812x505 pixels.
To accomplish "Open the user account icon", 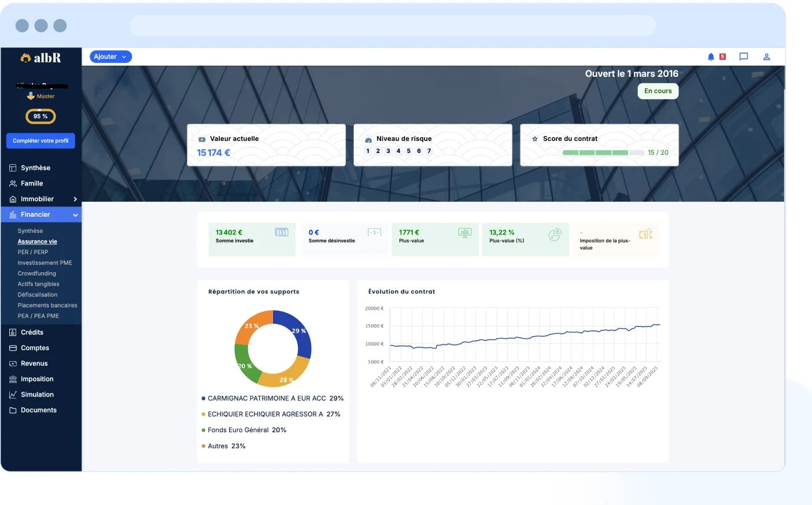I will (766, 57).
